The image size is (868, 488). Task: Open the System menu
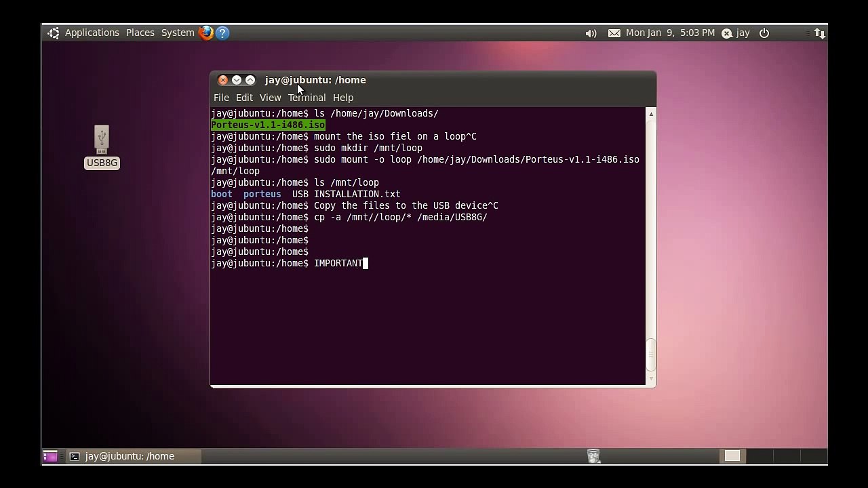point(178,33)
